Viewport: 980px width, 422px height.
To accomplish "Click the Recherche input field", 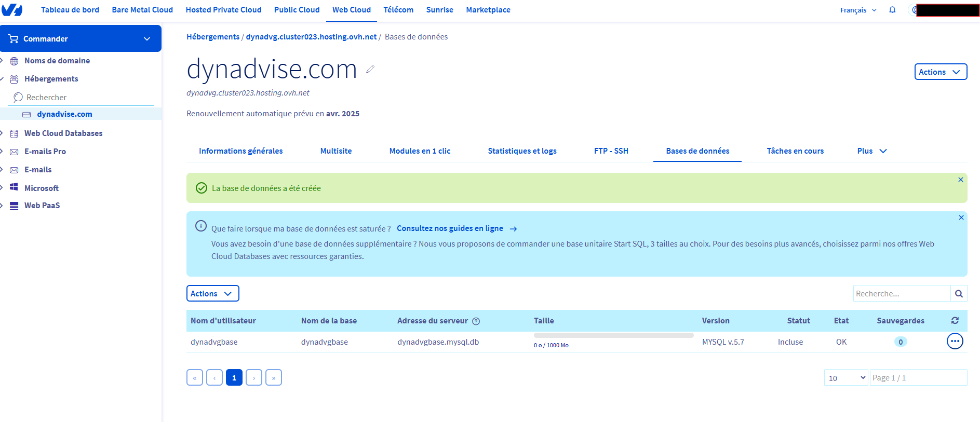I will (902, 293).
